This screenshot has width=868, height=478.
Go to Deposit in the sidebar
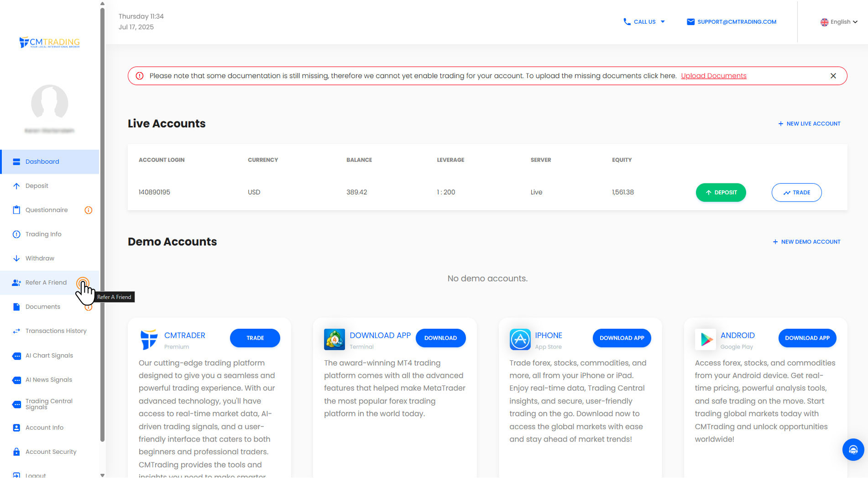pyautogui.click(x=50, y=186)
